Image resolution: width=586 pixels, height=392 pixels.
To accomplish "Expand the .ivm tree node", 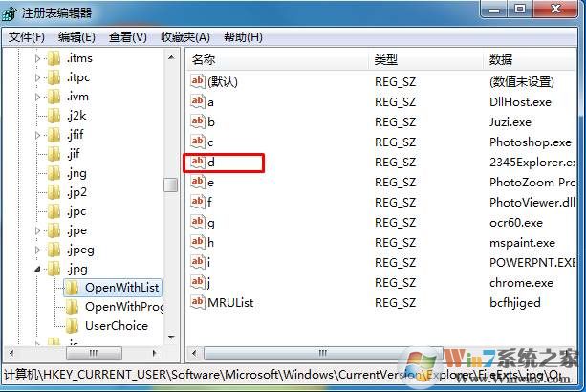I will [x=37, y=97].
